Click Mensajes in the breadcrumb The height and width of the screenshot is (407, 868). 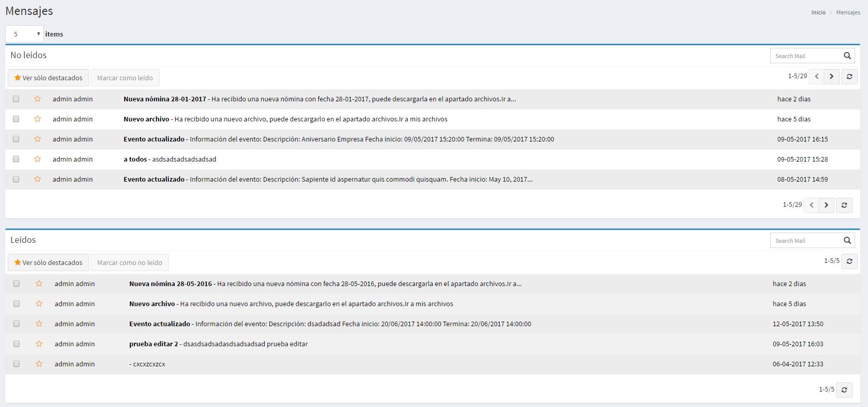pos(848,12)
